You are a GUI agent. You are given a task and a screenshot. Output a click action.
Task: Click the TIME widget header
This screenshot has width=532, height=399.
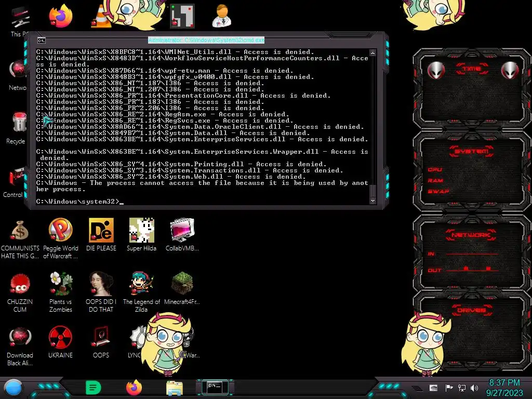(472, 69)
